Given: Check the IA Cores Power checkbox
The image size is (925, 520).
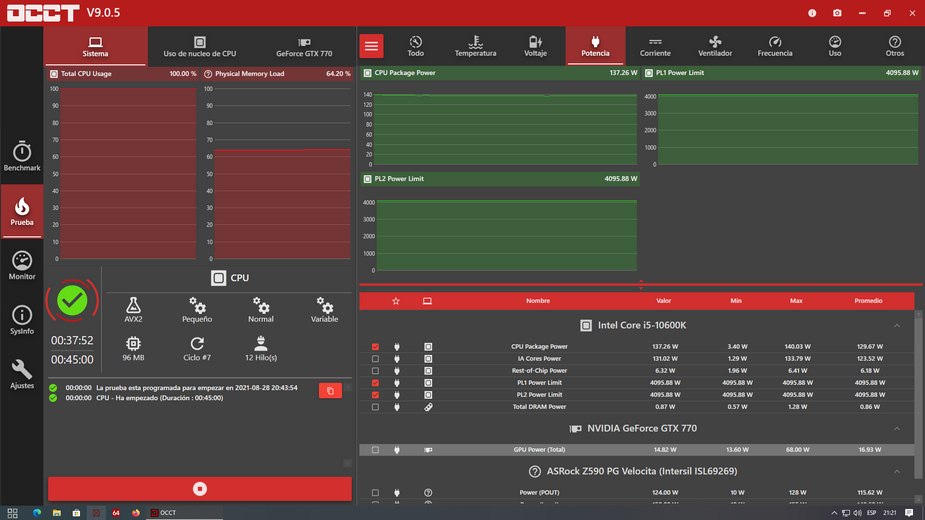Looking at the screenshot, I should click(x=375, y=359).
